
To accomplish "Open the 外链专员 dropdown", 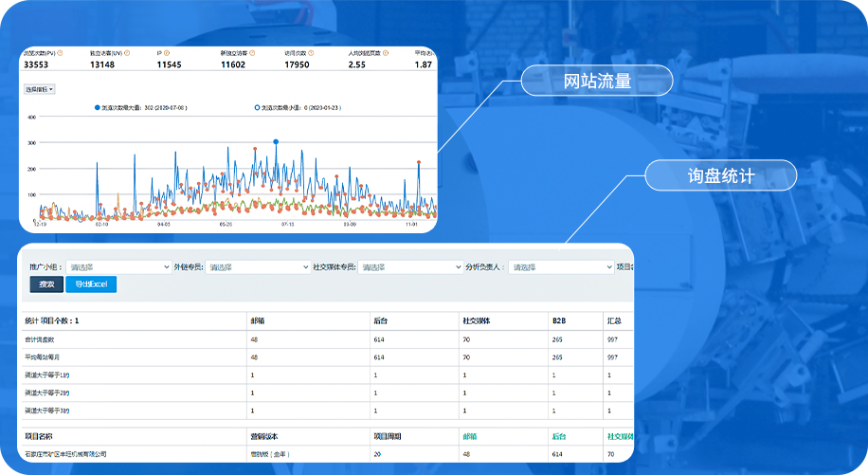I will click(x=258, y=267).
